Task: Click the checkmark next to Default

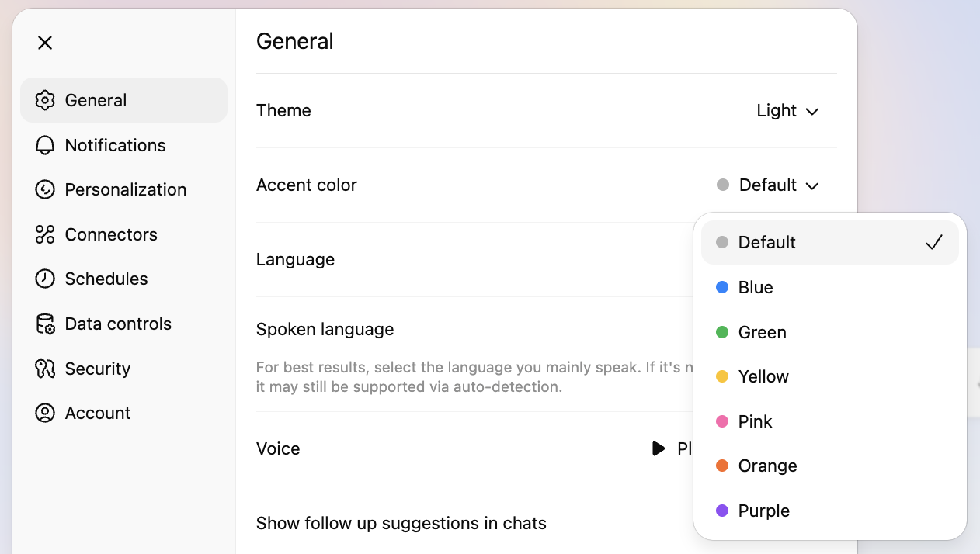Action: click(x=933, y=242)
